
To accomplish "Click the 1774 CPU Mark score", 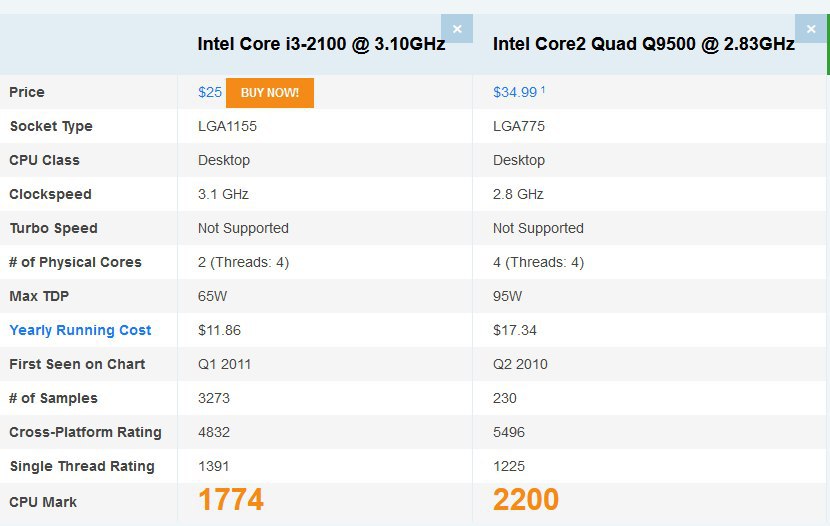I will click(x=231, y=499).
